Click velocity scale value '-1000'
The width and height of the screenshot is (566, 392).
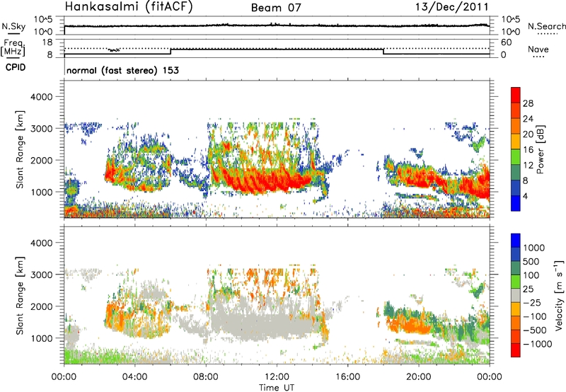click(x=537, y=344)
